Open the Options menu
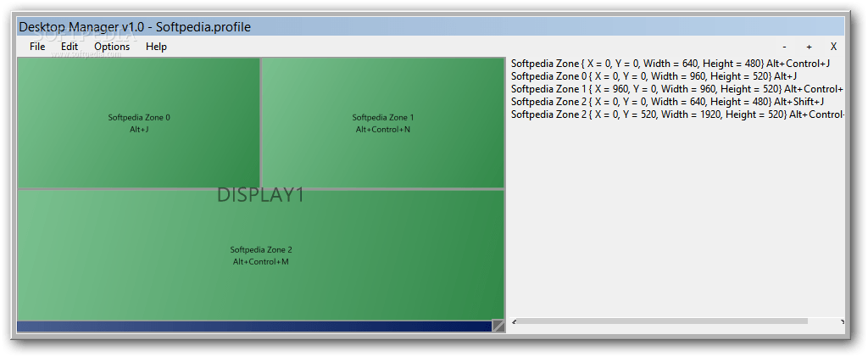 pyautogui.click(x=112, y=47)
